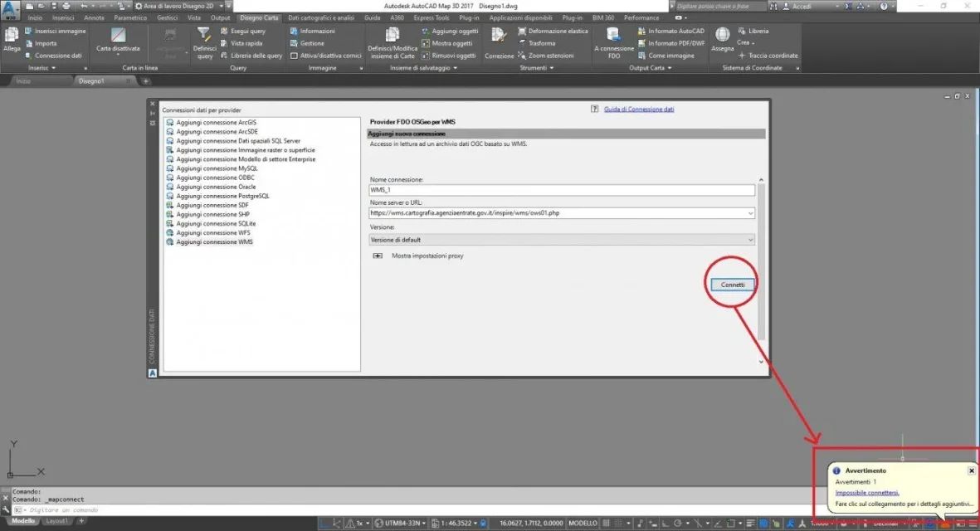Click Deformazione elastica tool
The width and height of the screenshot is (980, 531).
pos(553,31)
